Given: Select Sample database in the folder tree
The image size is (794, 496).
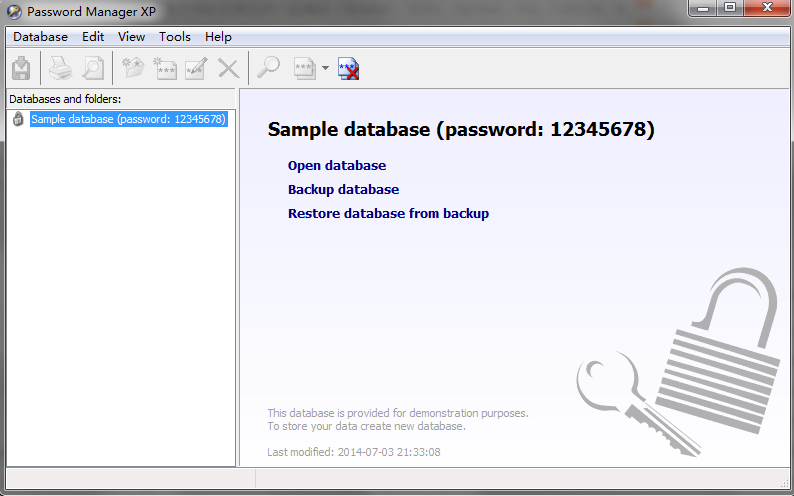Looking at the screenshot, I should (x=129, y=119).
